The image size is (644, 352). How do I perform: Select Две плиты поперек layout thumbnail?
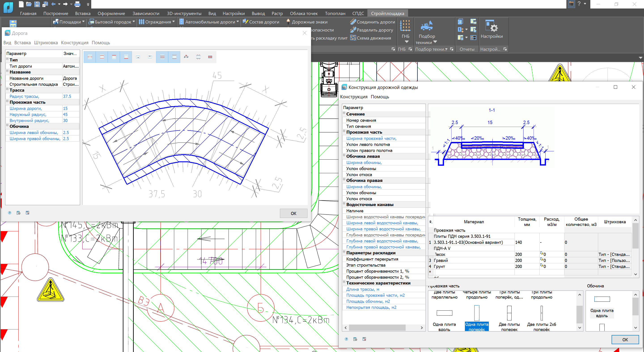pos(509,313)
